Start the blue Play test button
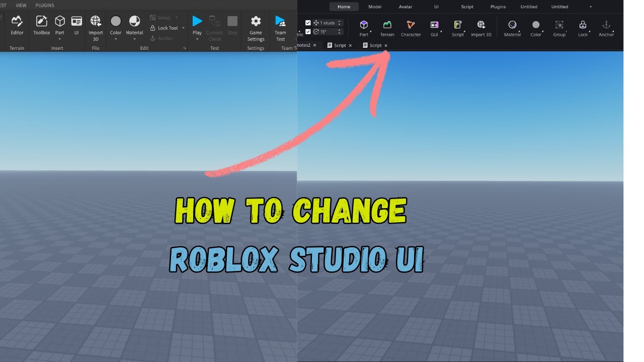644x362 pixels. point(197,21)
